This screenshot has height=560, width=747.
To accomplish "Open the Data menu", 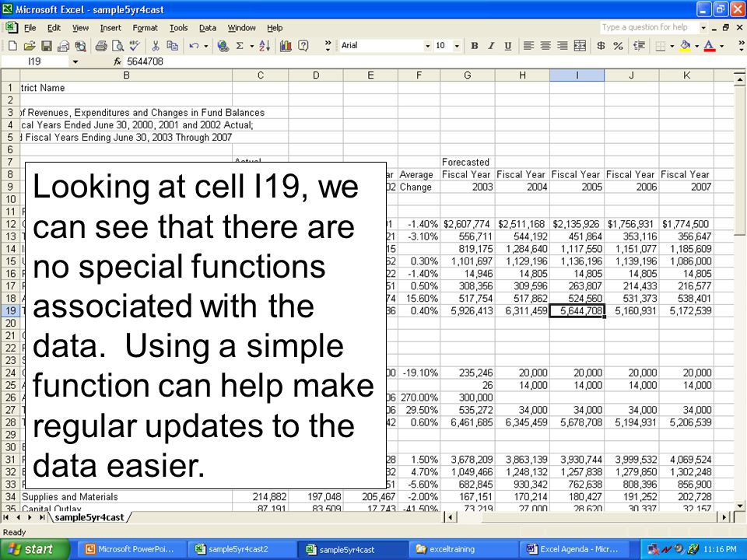I will click(x=207, y=28).
